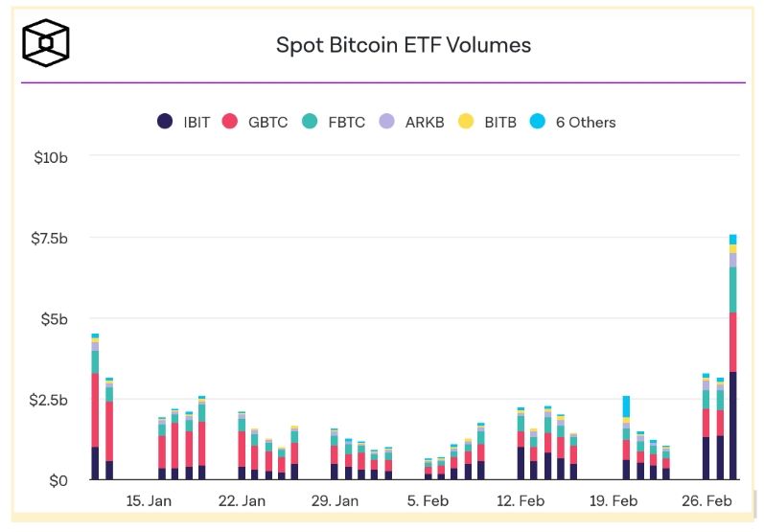764x532 pixels.
Task: Click the GBTC red legend dot
Action: pyautogui.click(x=229, y=122)
